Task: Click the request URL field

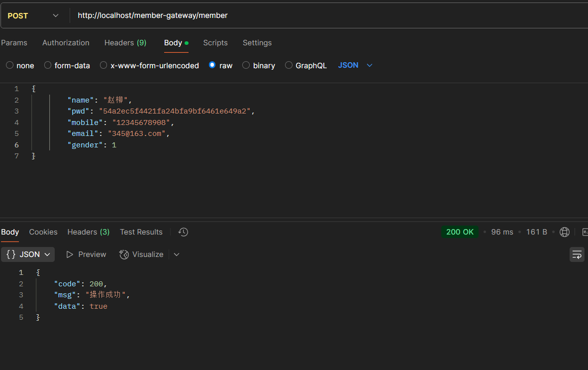Action: pos(330,16)
